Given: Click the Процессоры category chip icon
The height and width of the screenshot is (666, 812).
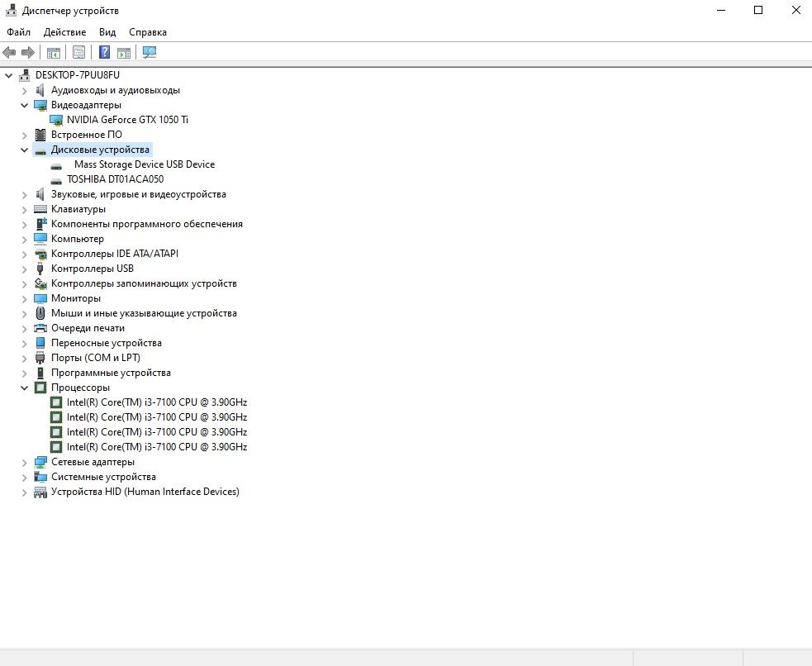Looking at the screenshot, I should coord(40,388).
